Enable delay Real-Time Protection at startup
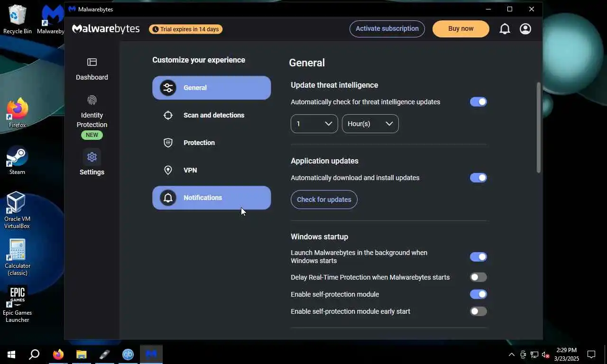Image resolution: width=607 pixels, height=364 pixels. tap(478, 277)
